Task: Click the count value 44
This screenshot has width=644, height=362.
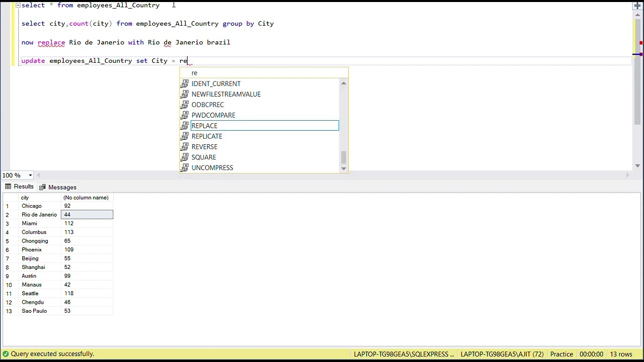Action: click(87, 215)
